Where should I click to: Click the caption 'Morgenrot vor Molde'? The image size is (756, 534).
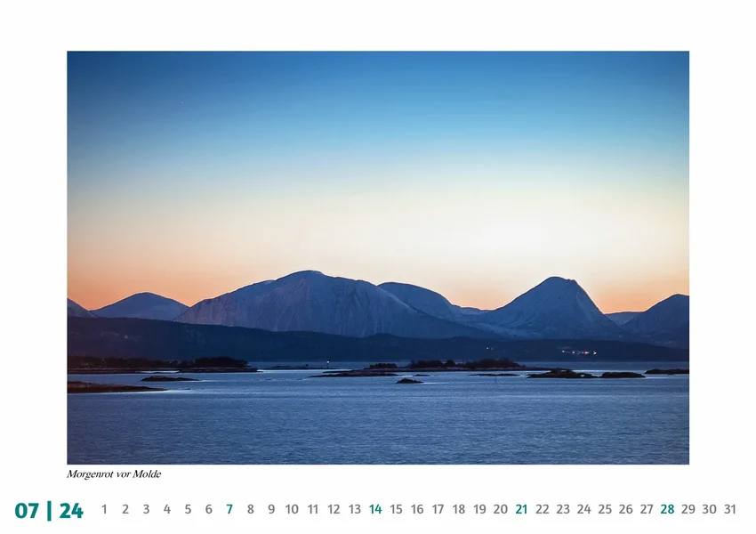(114, 473)
